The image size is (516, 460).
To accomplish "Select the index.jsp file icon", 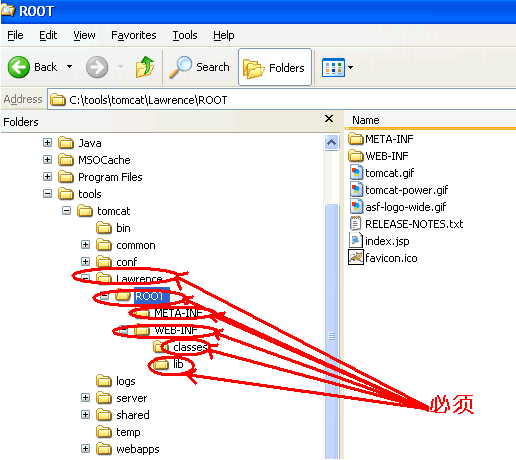I will (356, 240).
